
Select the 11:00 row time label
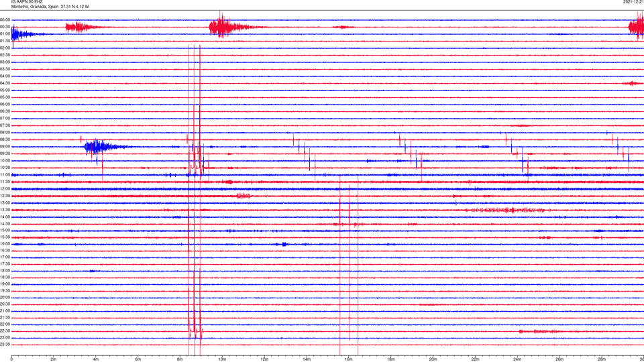[x=5, y=174]
